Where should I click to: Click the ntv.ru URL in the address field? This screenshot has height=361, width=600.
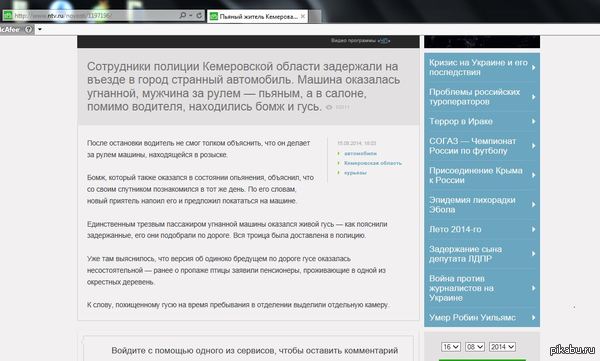(63, 16)
